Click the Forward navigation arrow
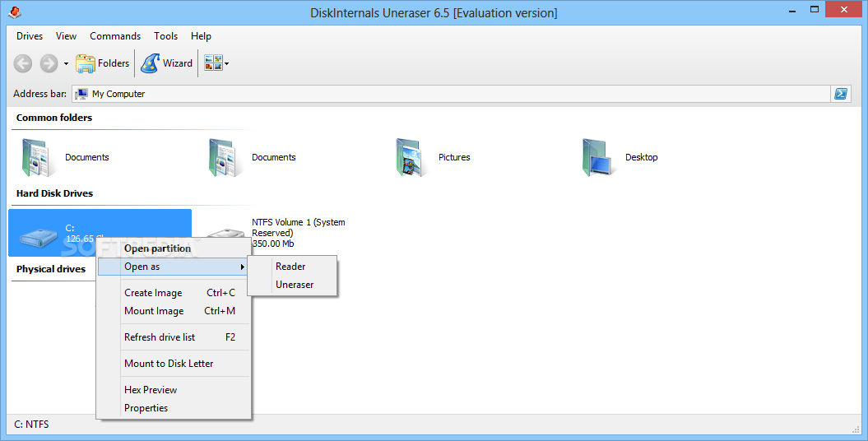 [x=49, y=63]
